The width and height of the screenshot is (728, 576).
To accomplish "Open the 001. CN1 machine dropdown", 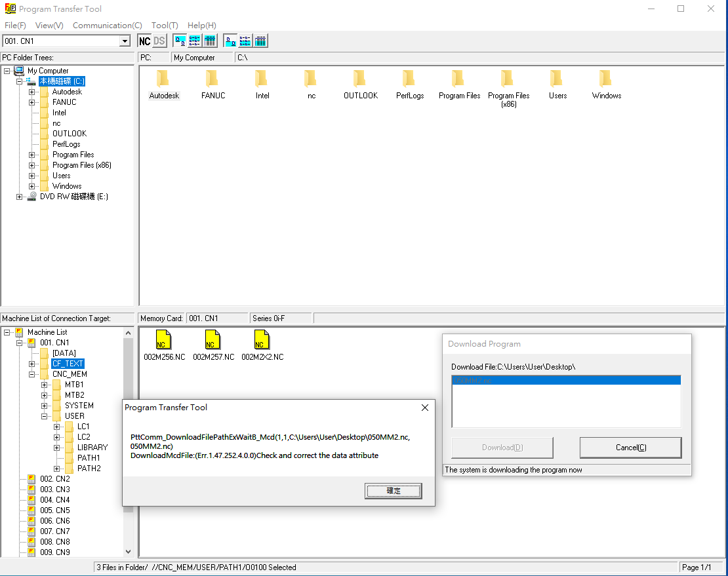I will (125, 41).
